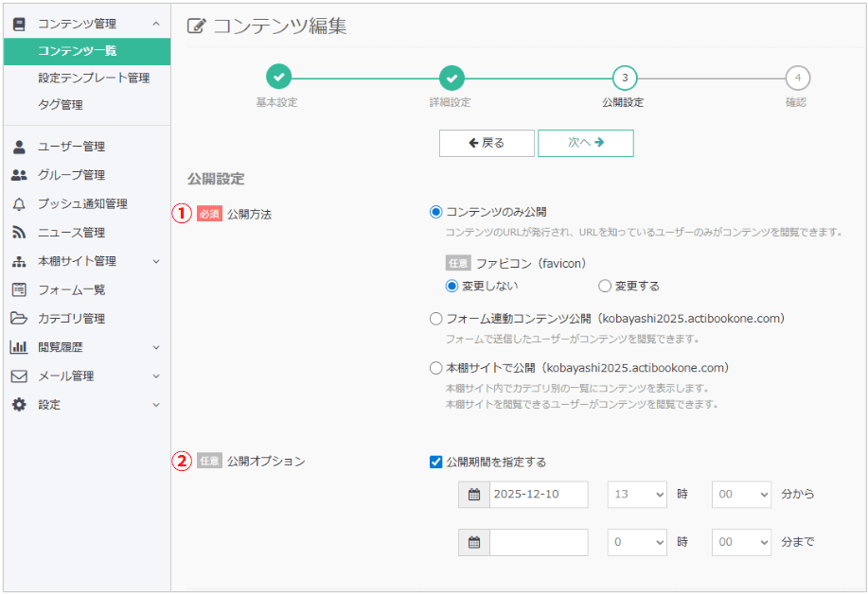Open the end minute dropdown showing 00
Screen dimensions: 868x594
click(x=741, y=542)
